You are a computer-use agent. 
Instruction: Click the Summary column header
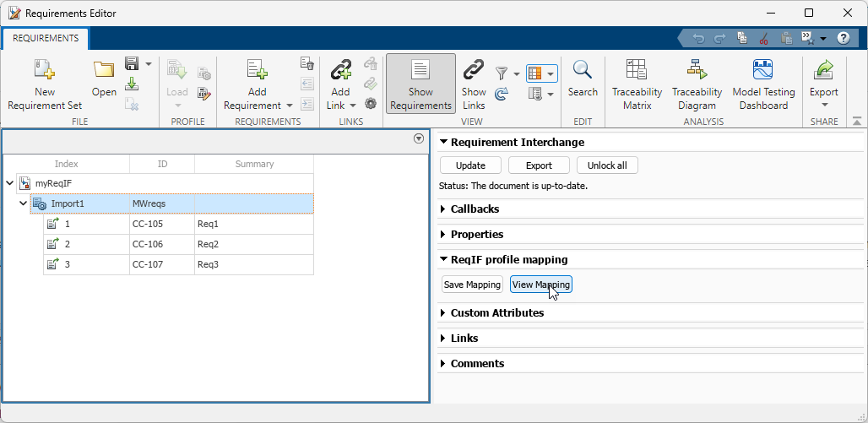tap(254, 164)
